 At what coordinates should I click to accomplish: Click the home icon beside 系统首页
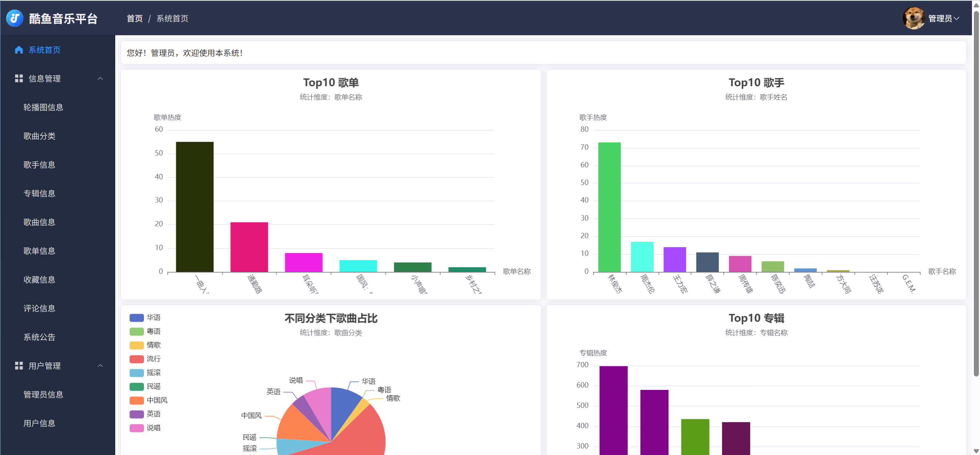click(18, 50)
